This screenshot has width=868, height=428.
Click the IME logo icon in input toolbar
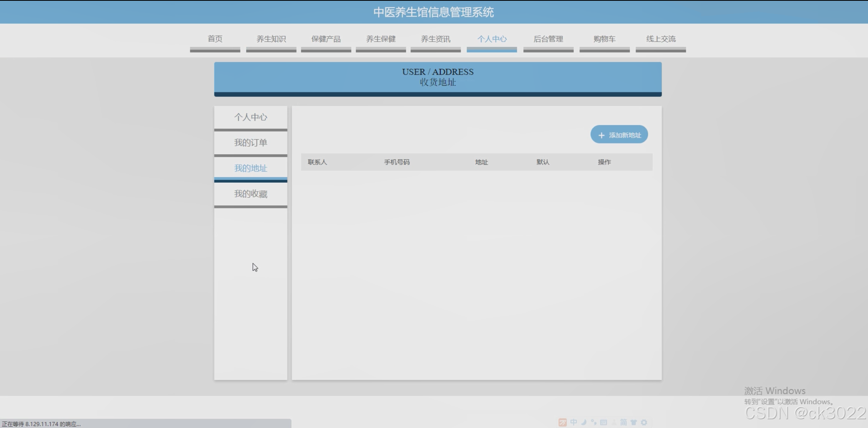[x=563, y=422]
